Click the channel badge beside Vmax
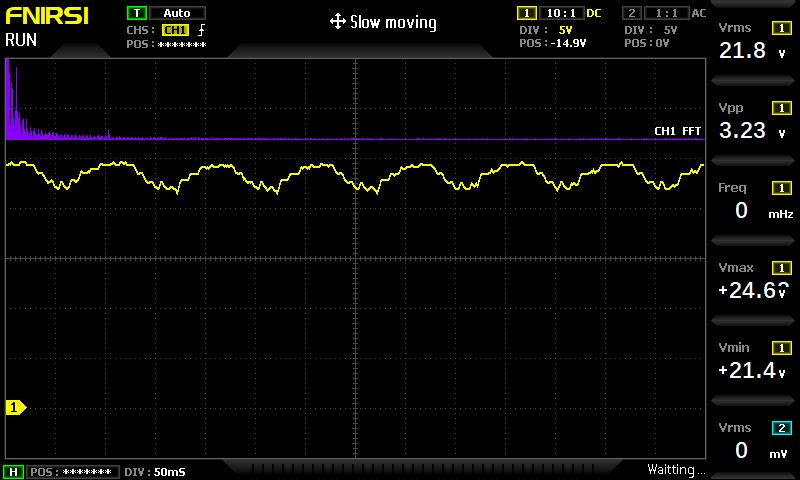Viewport: 800px width, 480px height. click(782, 268)
